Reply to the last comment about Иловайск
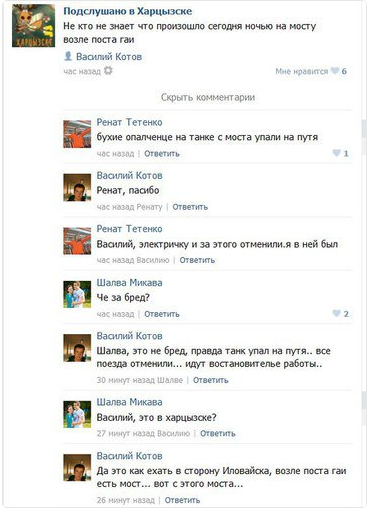Screen dimensions: 367x516 pyautogui.click(x=182, y=500)
